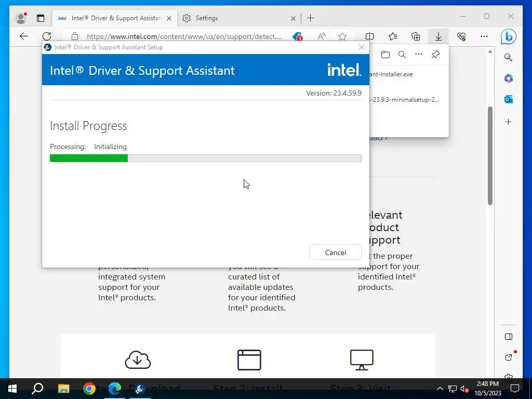Select the Intel Driver & Support Assistant tab

[x=115, y=18]
